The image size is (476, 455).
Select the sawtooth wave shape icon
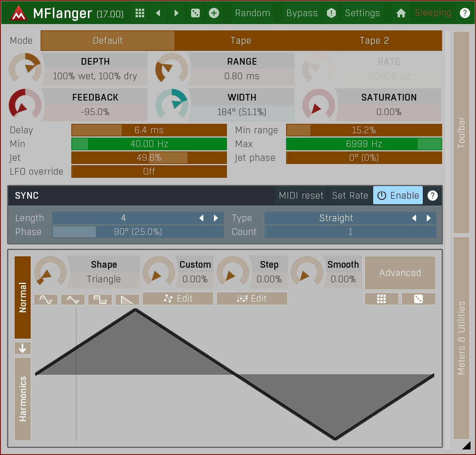(x=127, y=300)
